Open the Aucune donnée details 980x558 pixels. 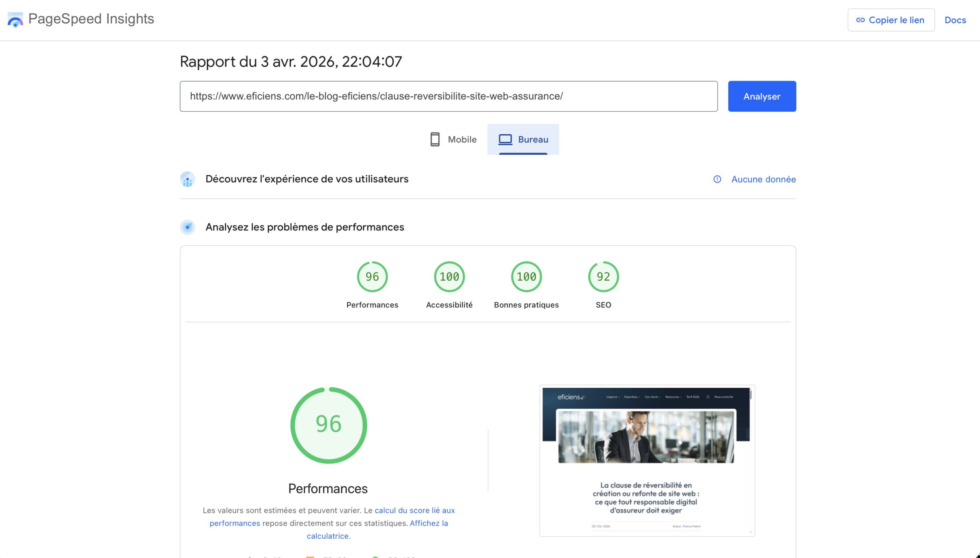[763, 179]
